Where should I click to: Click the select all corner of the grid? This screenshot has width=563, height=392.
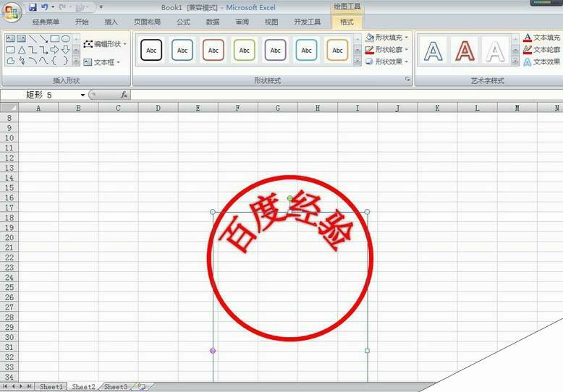click(9, 108)
